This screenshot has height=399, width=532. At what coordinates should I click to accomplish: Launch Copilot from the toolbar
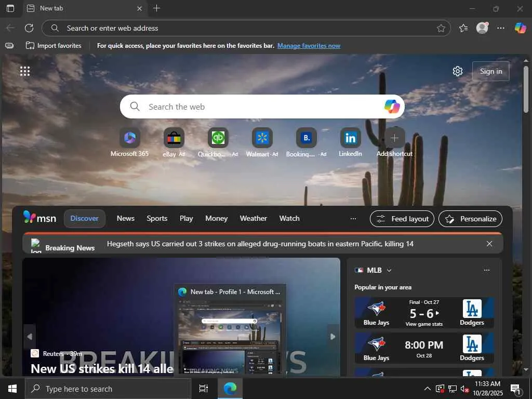(x=521, y=28)
